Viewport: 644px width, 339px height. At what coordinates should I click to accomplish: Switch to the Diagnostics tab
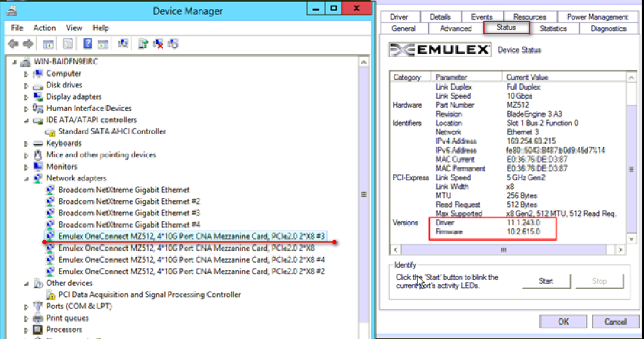click(x=608, y=29)
